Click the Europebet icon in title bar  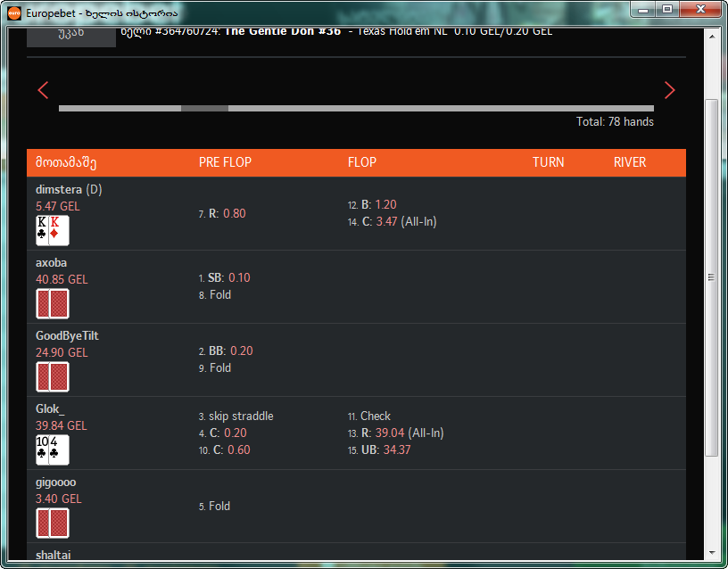(14, 13)
